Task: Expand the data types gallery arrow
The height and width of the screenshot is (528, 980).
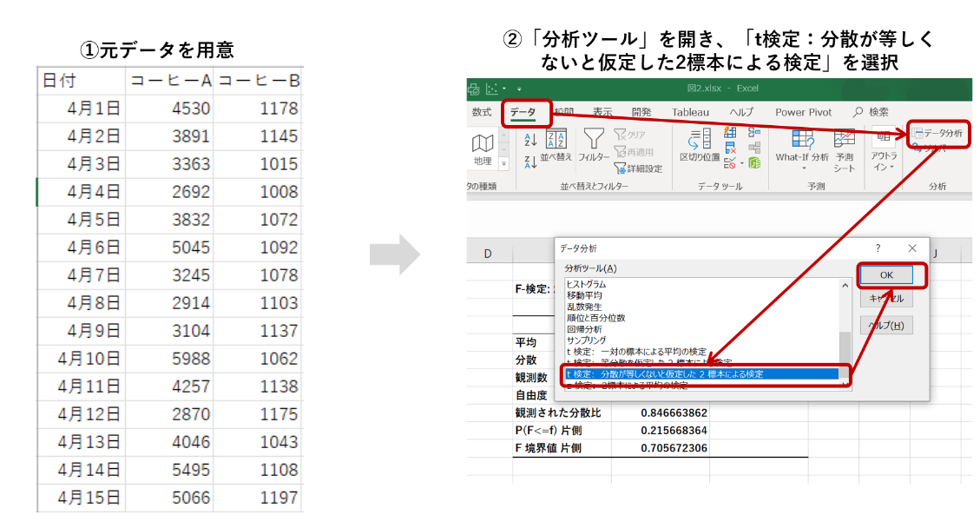Action: coord(503,163)
